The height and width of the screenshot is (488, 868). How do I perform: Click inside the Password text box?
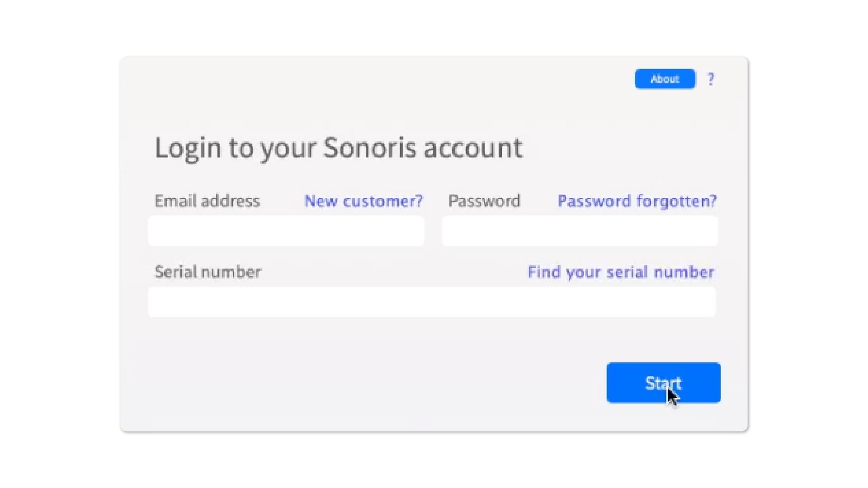click(580, 231)
